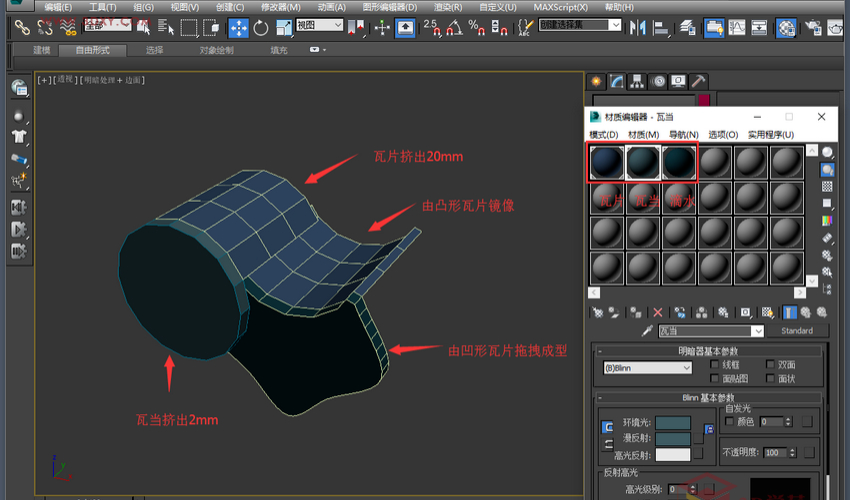Click the 环境光 ambient color swatch
Screen dimensions: 850x500
click(x=673, y=422)
